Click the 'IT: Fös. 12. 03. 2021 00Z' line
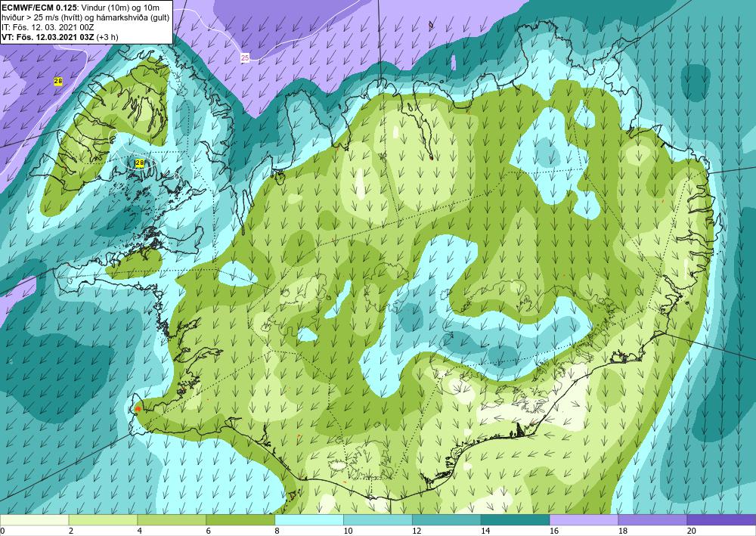Image resolution: width=756 pixels, height=536 pixels. click(x=48, y=27)
